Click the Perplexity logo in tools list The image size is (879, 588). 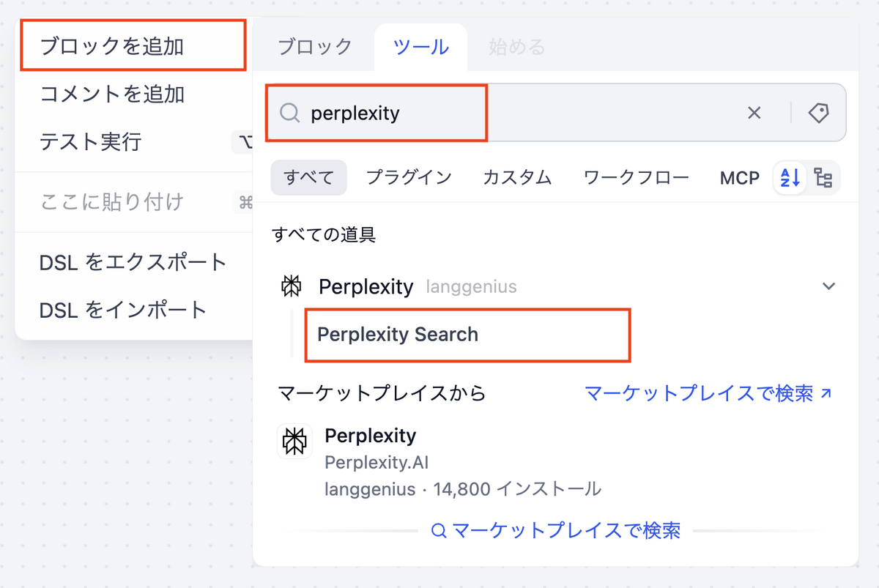pos(292,286)
